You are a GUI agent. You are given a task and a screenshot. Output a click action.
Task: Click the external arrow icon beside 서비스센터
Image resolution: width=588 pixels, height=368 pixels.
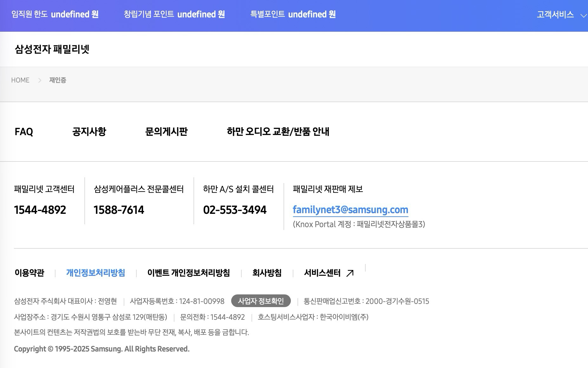350,273
